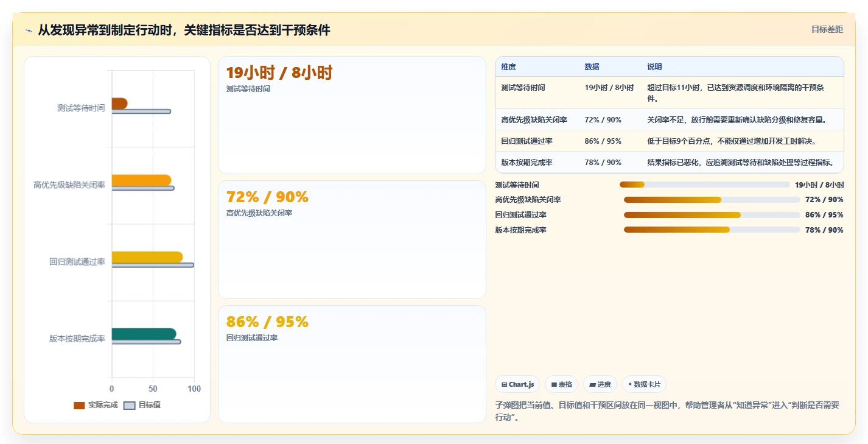This screenshot has height=444, width=868.
Task: Click the 72% / 90% progress value
Action: [x=824, y=200]
